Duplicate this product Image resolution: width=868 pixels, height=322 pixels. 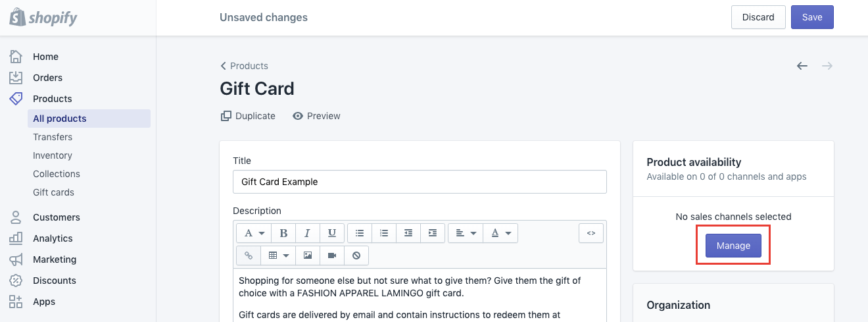[248, 116]
